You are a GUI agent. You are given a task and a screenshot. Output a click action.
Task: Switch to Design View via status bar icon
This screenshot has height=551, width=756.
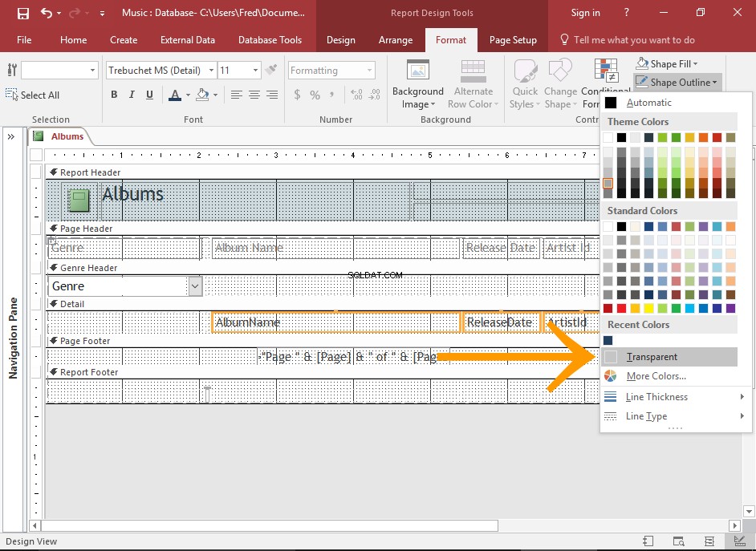[x=738, y=541]
